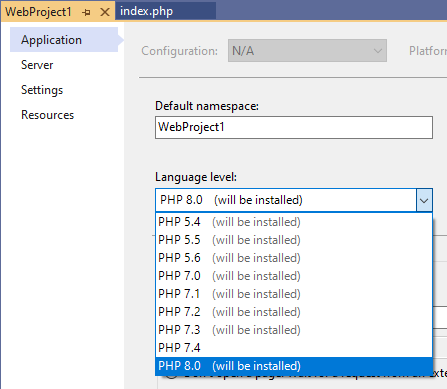The width and height of the screenshot is (447, 389).
Task: Open the Configuration N/A dropdown
Action: [307, 51]
